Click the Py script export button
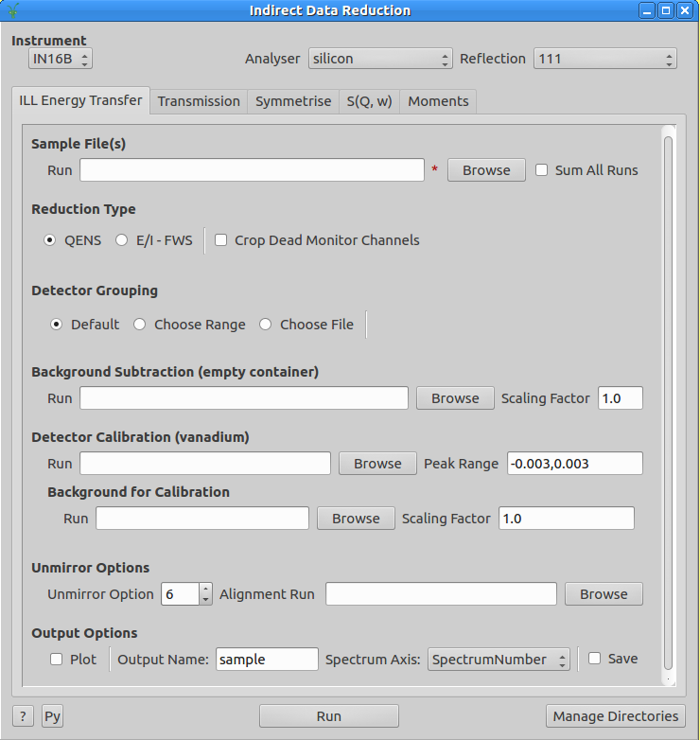 (52, 716)
